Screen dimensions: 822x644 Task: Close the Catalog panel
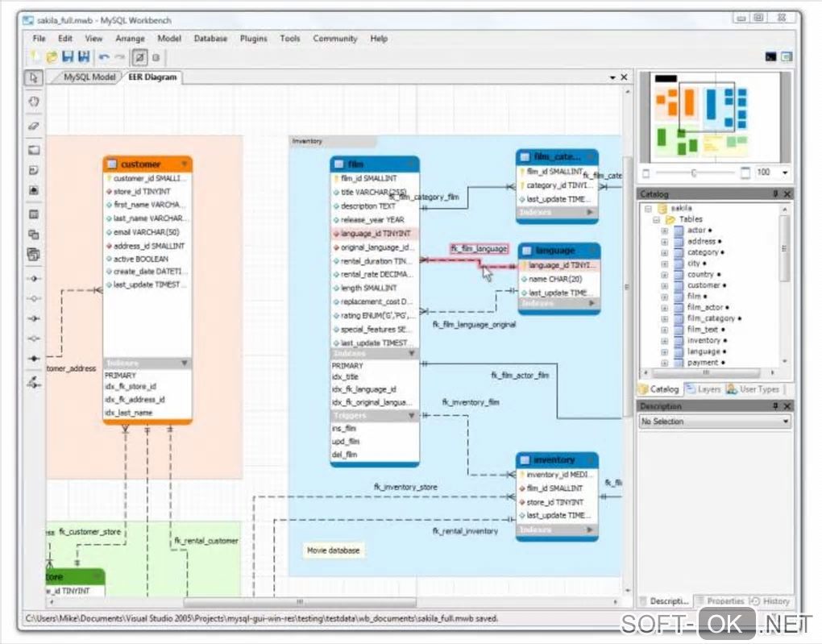tap(787, 194)
